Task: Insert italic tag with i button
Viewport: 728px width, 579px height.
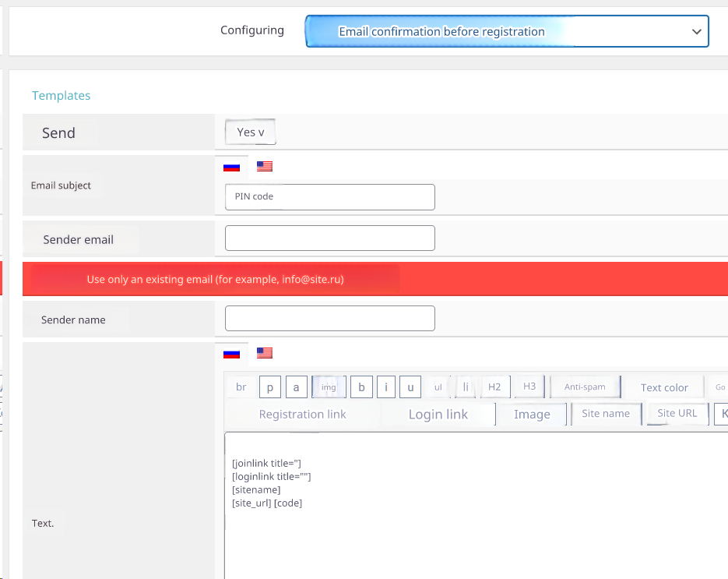Action: tap(385, 387)
